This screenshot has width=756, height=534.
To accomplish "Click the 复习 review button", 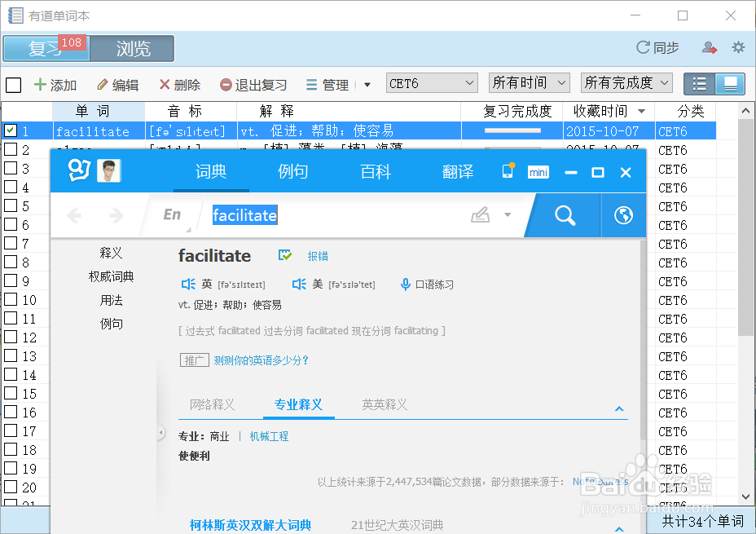I will click(46, 48).
